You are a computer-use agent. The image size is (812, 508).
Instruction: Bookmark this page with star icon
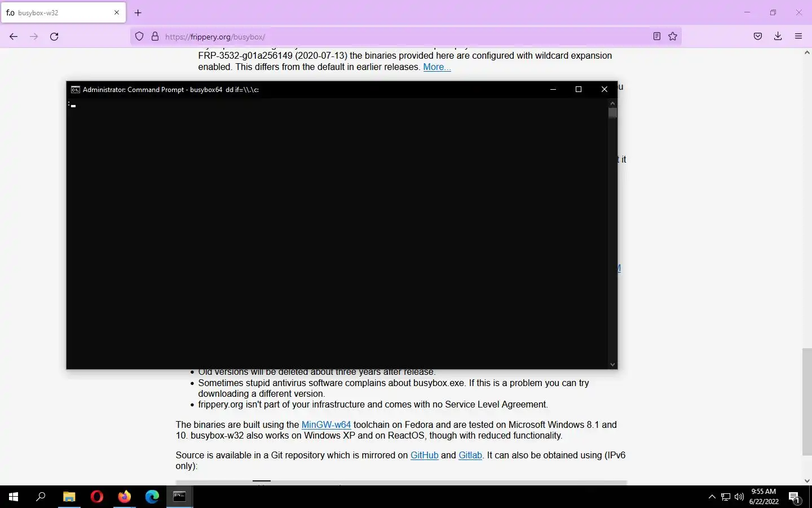673,37
